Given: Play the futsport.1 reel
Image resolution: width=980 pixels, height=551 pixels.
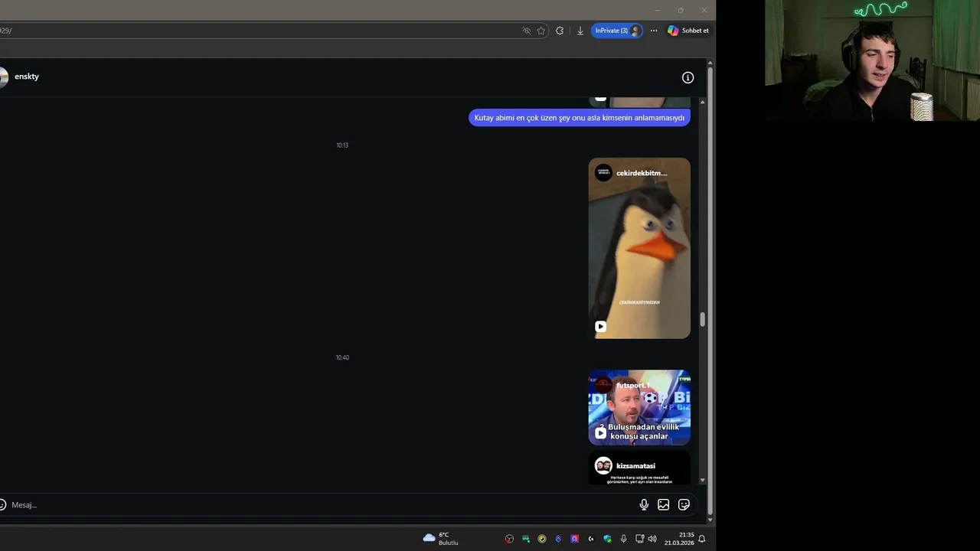Looking at the screenshot, I should (x=601, y=433).
